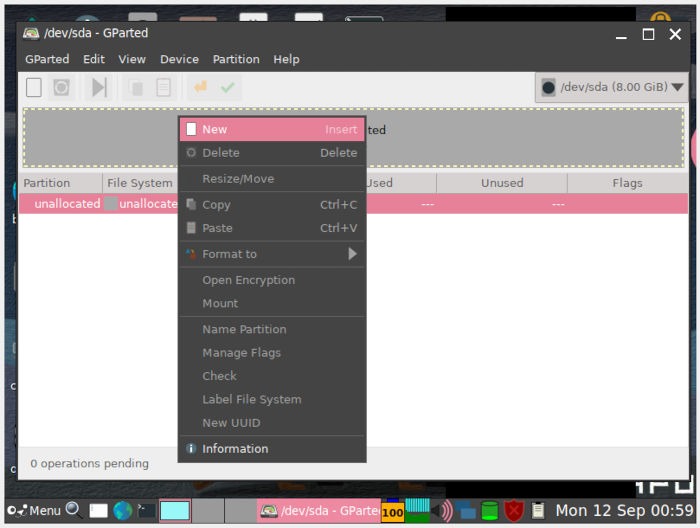The height and width of the screenshot is (528, 700).
Task: Click the volume speaker tray icon
Action: pyautogui.click(x=443, y=511)
